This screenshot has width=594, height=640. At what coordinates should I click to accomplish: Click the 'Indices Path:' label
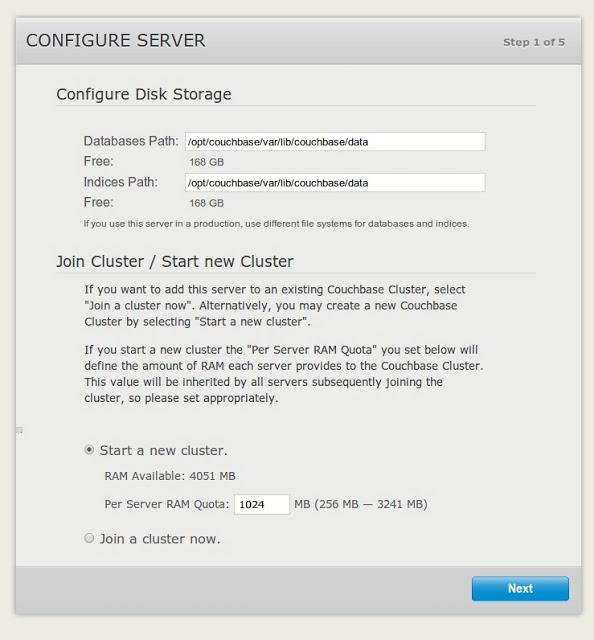120,182
